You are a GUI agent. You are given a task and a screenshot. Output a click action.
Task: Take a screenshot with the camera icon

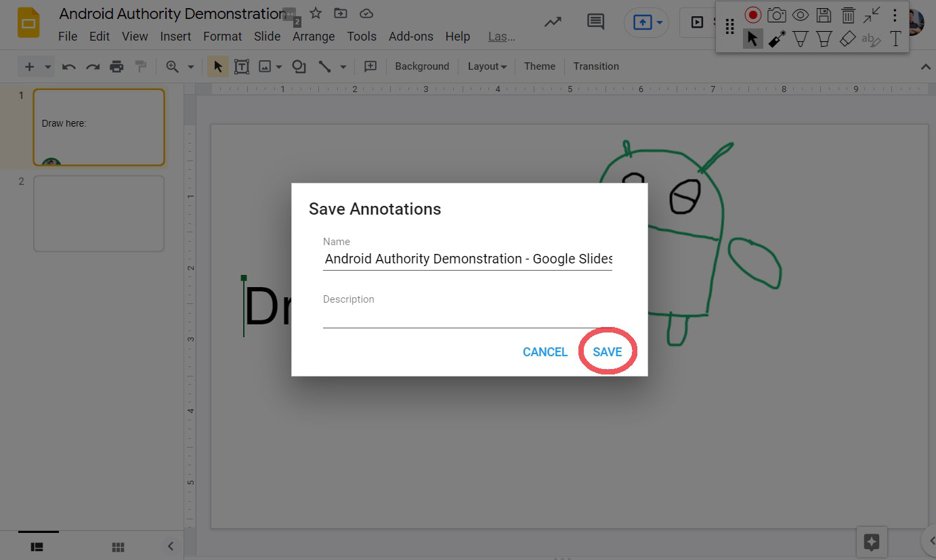click(776, 15)
